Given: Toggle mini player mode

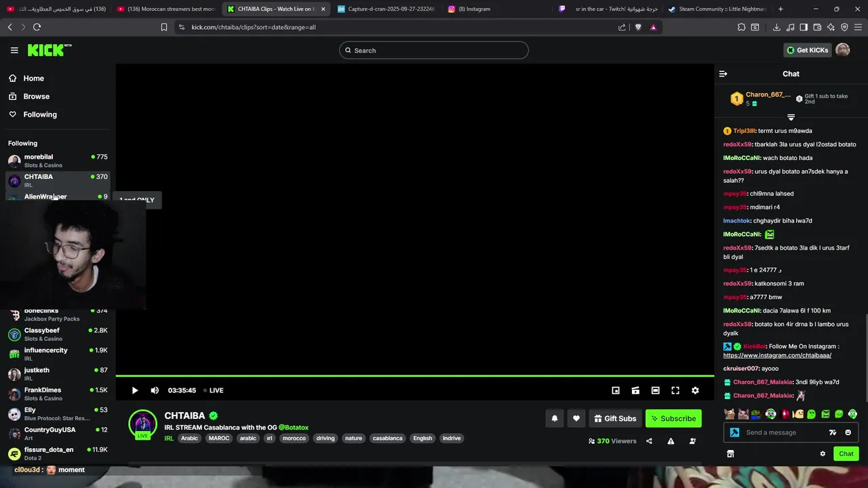Looking at the screenshot, I should [616, 390].
